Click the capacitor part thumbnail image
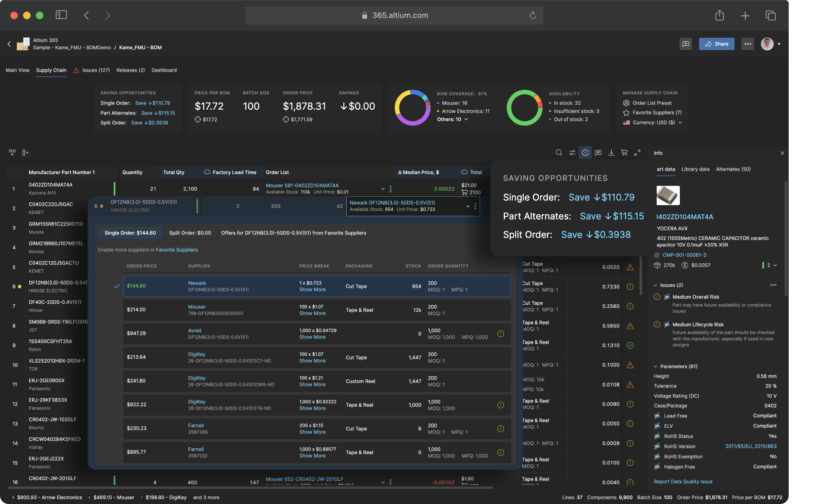Image resolution: width=823 pixels, height=504 pixels. (x=668, y=195)
